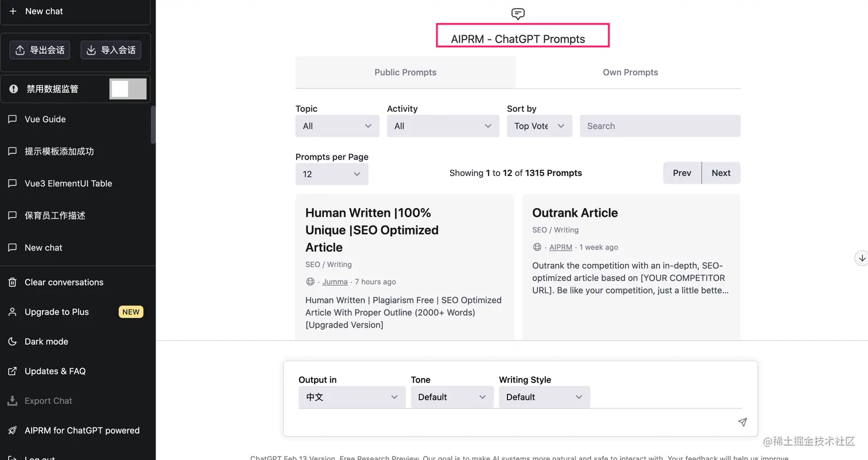Screen dimensions: 868x460
Task: Click the globe icon beside Jumma author
Action: point(311,282)
